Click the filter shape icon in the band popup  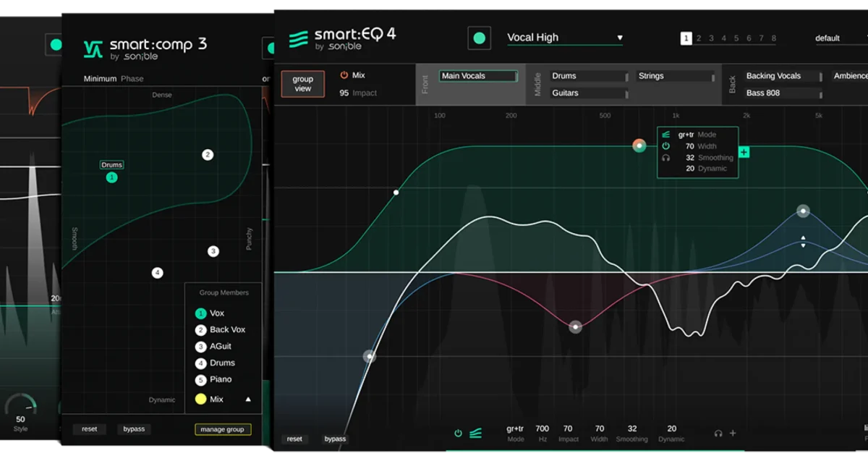point(665,135)
